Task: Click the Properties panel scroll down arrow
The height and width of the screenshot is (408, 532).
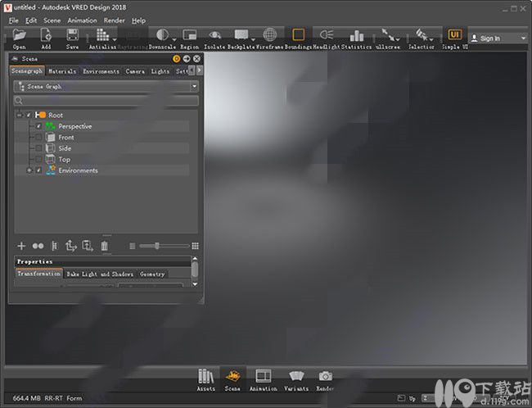Action: pyautogui.click(x=195, y=284)
